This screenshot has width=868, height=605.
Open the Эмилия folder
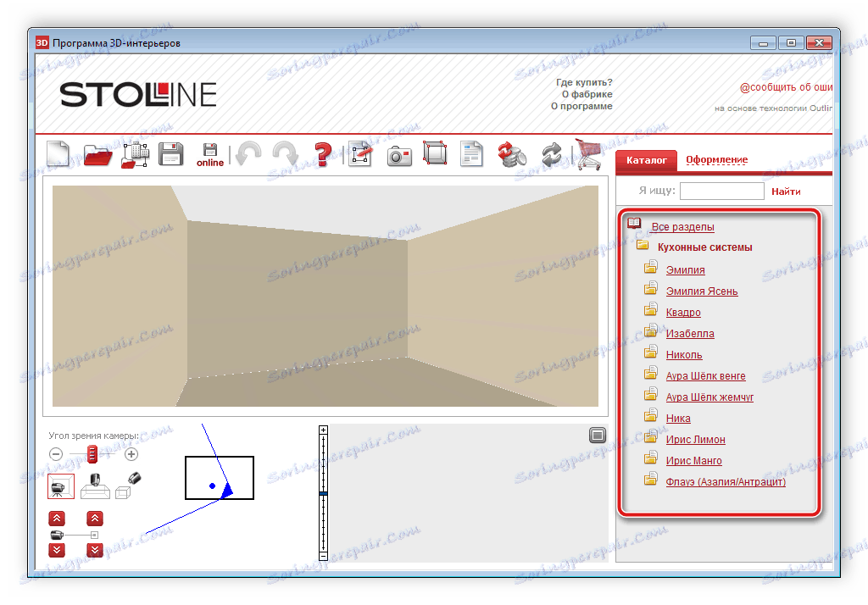pos(685,269)
